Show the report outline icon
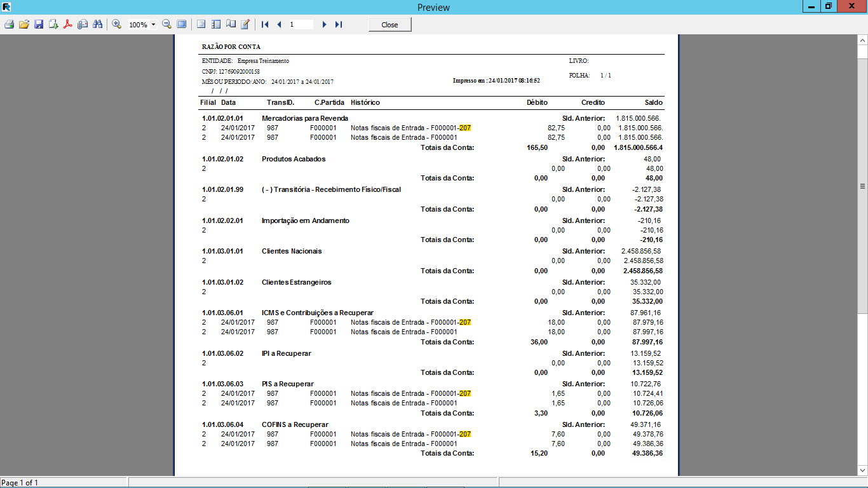 (x=201, y=24)
